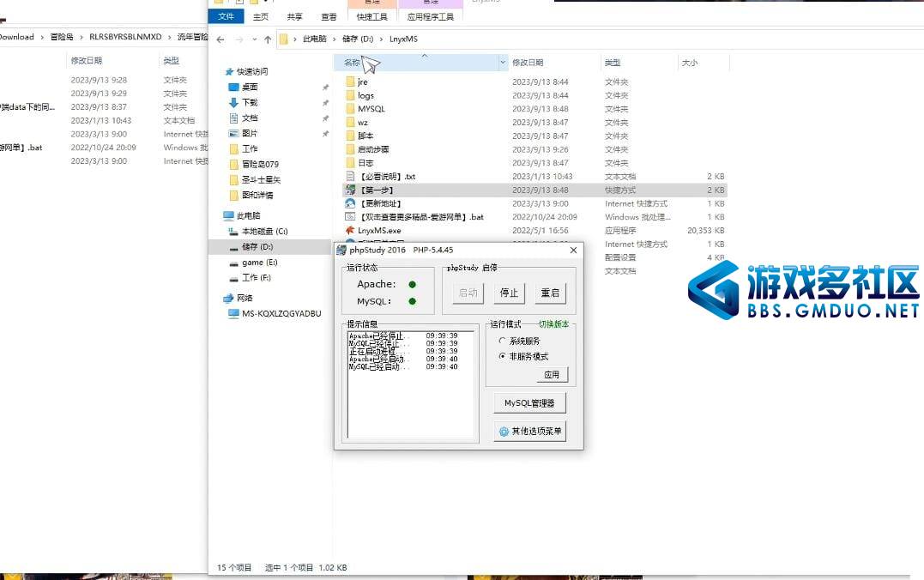The height and width of the screenshot is (580, 924).
Task: Open the 名称 column filter dropdown arrow
Action: point(503,62)
